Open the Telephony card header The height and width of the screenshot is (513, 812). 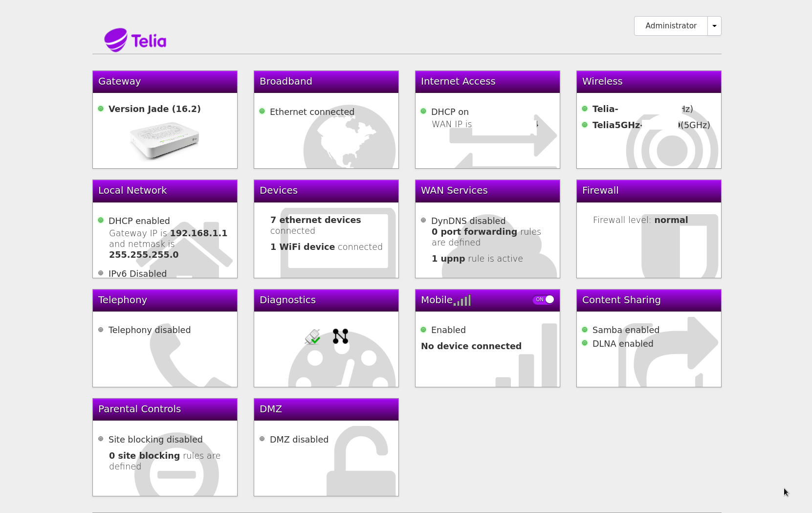pyautogui.click(x=165, y=300)
